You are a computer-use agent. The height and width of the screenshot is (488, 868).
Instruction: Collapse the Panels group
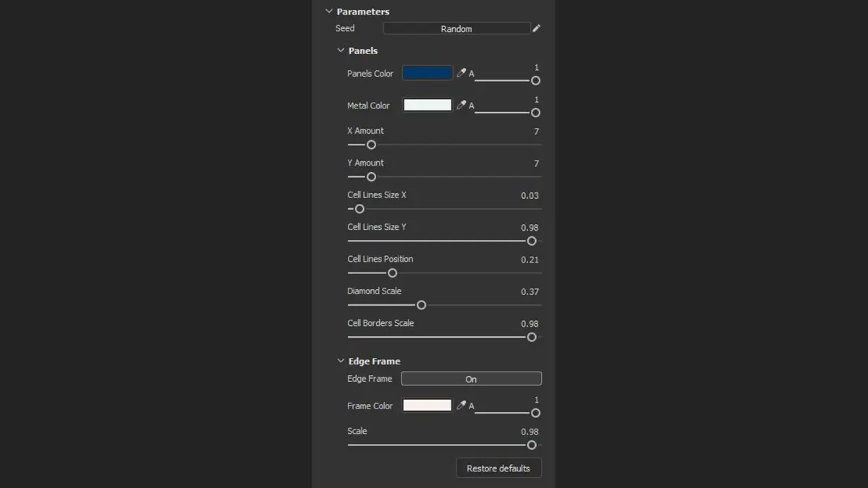click(x=341, y=51)
